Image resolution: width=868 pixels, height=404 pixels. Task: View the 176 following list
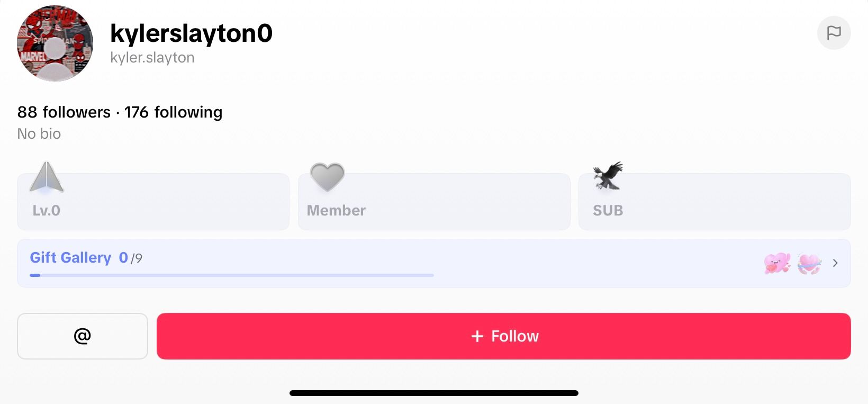pos(173,112)
